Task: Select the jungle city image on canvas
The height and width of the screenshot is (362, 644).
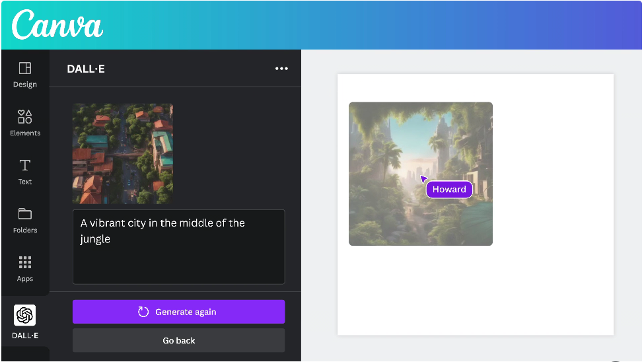Action: 383,145
